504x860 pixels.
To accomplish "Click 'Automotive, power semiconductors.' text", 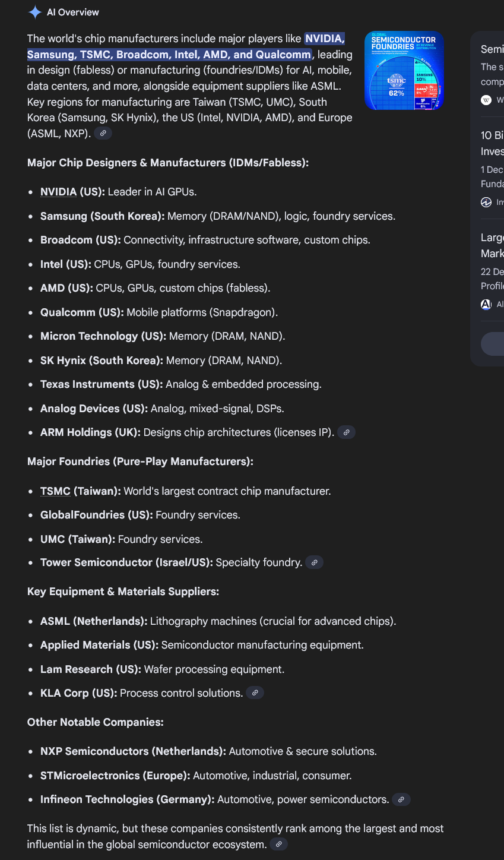I will click(x=303, y=799).
